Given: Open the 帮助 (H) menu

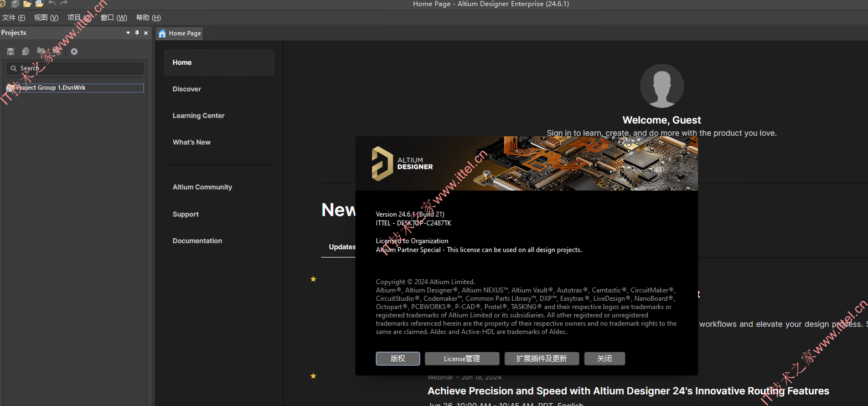Looking at the screenshot, I should [x=148, y=18].
